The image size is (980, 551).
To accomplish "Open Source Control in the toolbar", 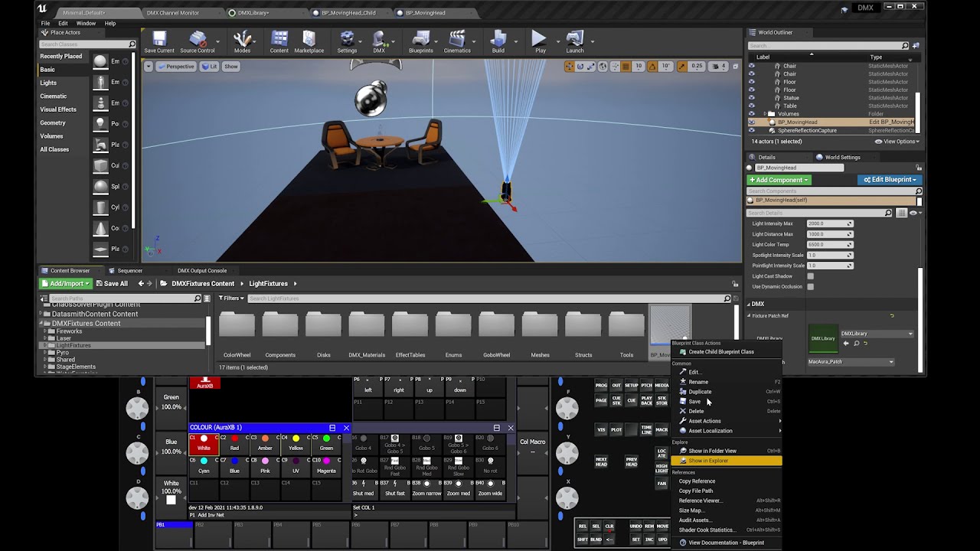I will coord(198,42).
